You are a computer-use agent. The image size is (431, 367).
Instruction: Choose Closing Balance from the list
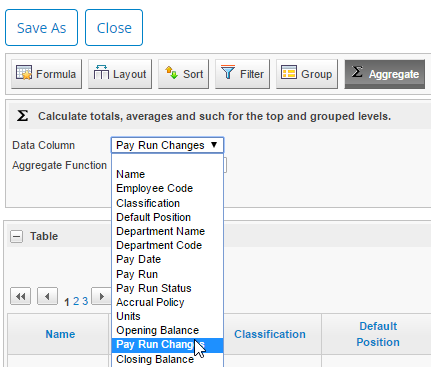pos(167,359)
